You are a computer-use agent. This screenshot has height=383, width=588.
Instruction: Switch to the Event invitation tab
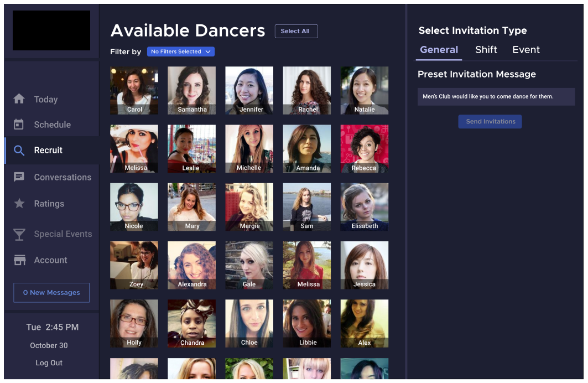click(525, 50)
